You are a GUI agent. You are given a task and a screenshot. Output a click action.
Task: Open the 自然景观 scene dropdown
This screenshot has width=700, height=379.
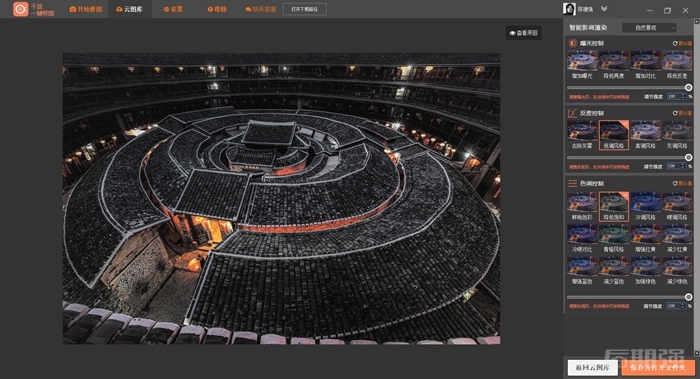649,28
